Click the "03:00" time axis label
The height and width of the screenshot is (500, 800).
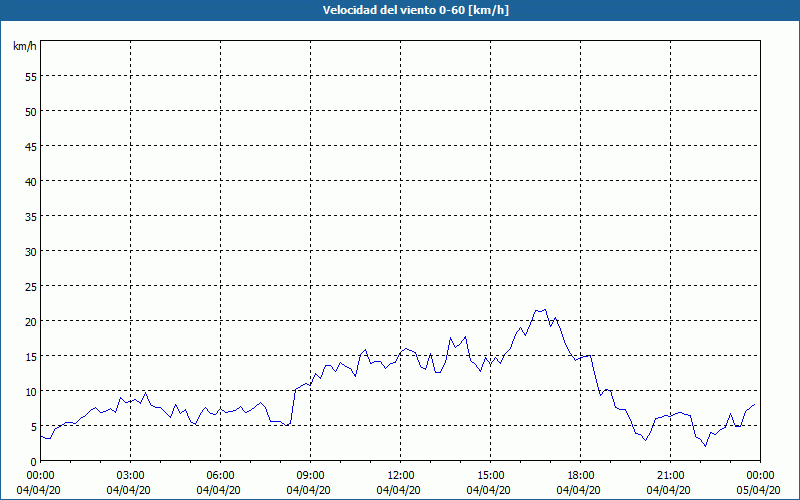coord(131,476)
